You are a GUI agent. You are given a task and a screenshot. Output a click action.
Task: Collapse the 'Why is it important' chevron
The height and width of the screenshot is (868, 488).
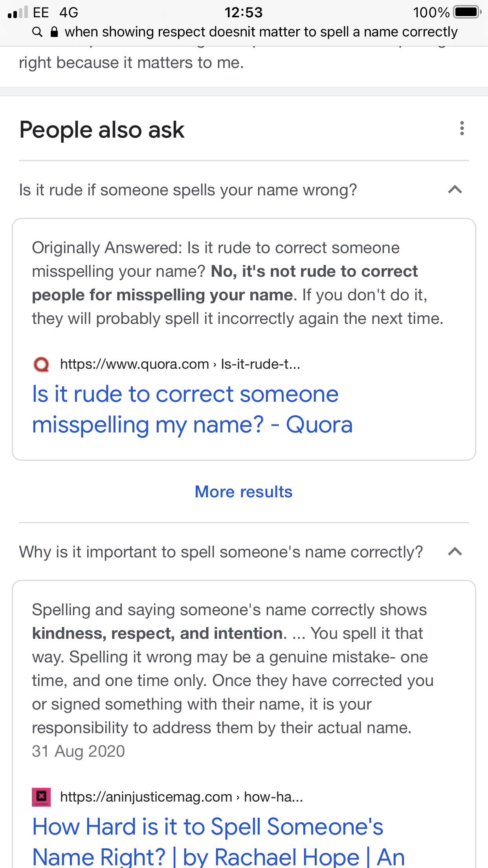[x=455, y=552]
